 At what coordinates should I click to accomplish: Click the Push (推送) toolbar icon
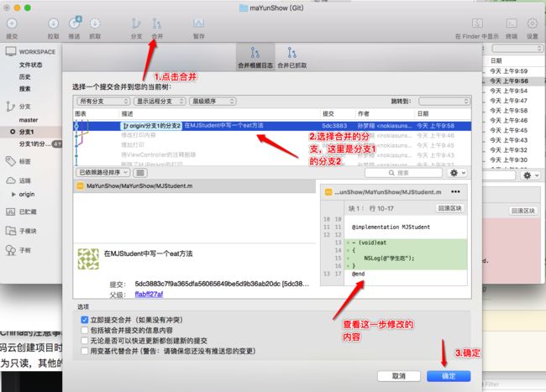pyautogui.click(x=74, y=24)
